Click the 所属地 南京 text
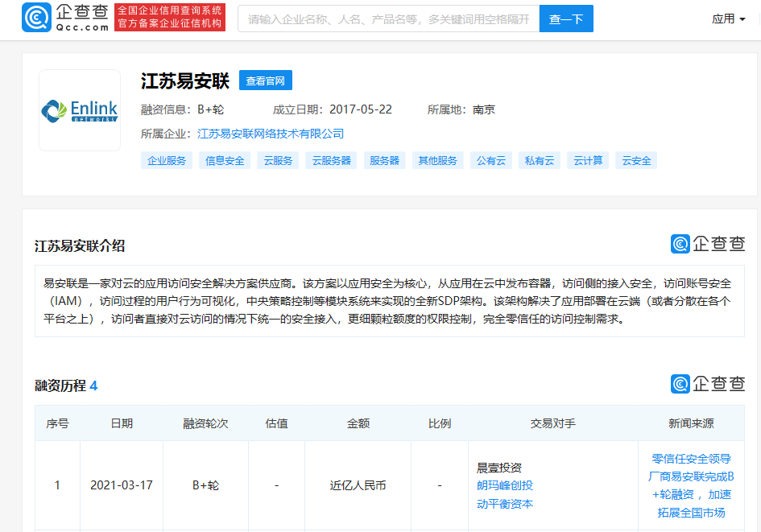The height and width of the screenshot is (532, 761). click(461, 109)
